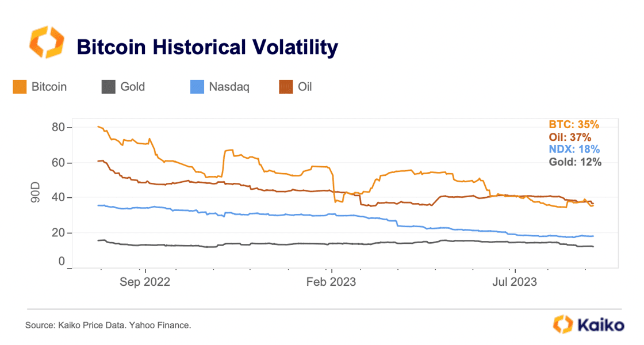Toggle the Gold series legend label
Viewport: 644px width, 345px height.
(132, 87)
